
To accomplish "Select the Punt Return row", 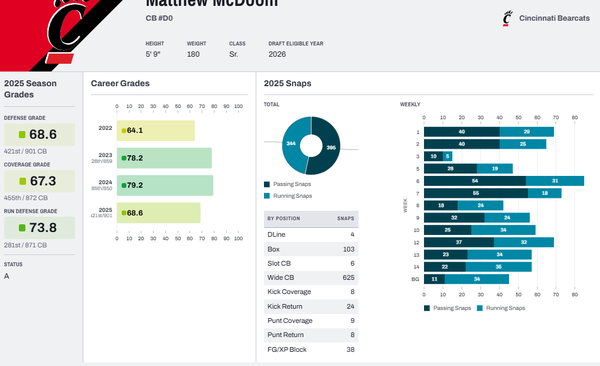I will [x=311, y=335].
